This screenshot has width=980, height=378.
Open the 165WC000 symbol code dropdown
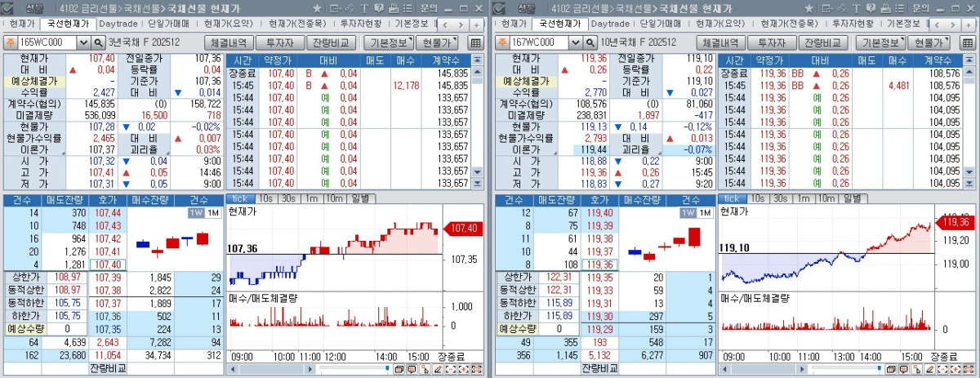pyautogui.click(x=83, y=42)
